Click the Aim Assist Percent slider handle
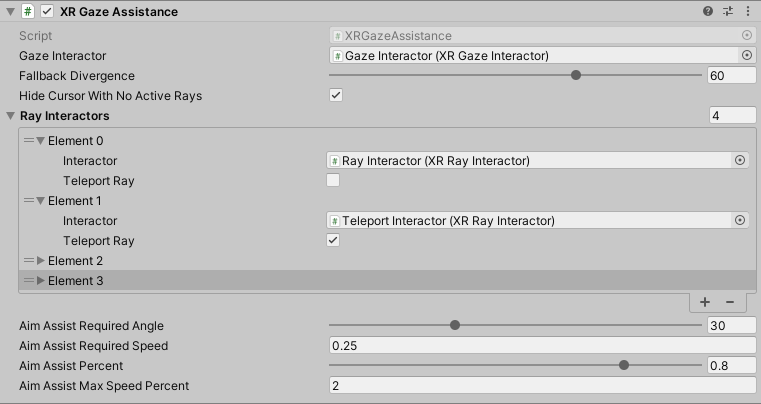This screenshot has height=404, width=761. (x=624, y=366)
